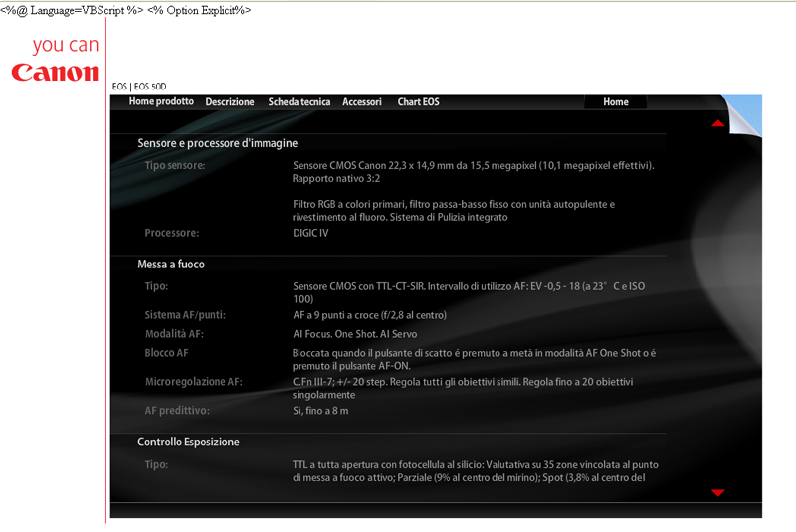
Task: Click the red scroll-up arrow
Action: (x=717, y=123)
